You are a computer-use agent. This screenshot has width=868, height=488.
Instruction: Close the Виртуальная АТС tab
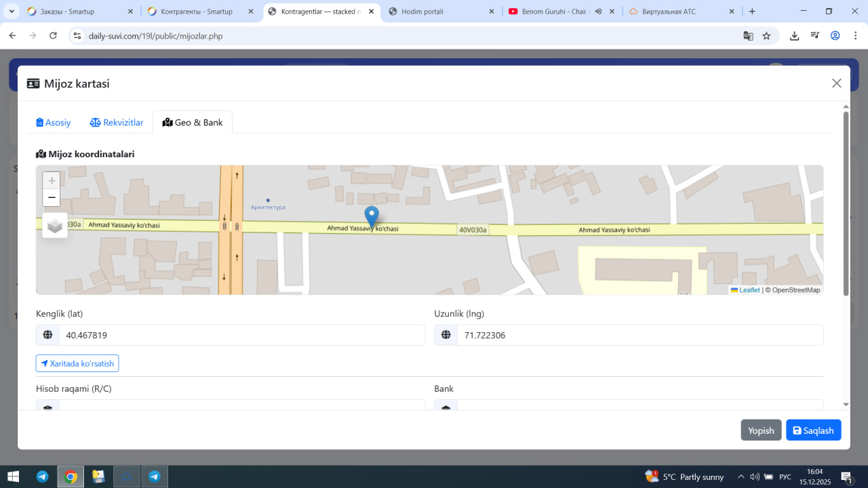732,12
